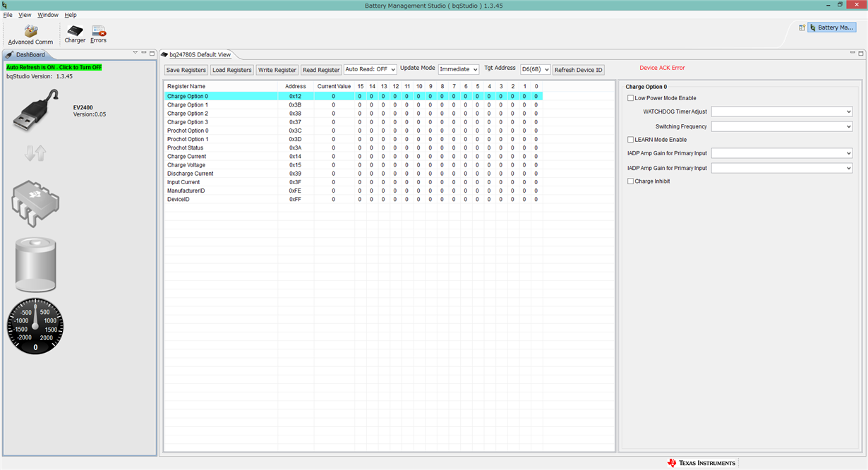
Task: Click the gray up/down communication arrows icon
Action: point(35,153)
